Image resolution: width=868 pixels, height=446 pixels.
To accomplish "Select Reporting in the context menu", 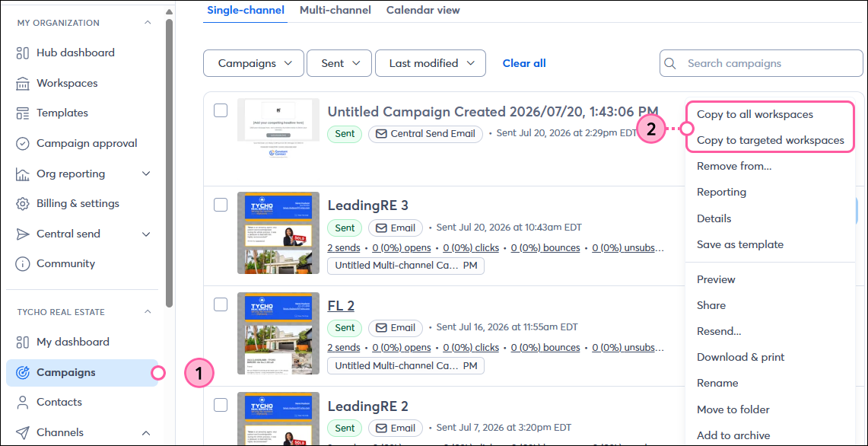I will point(721,193).
